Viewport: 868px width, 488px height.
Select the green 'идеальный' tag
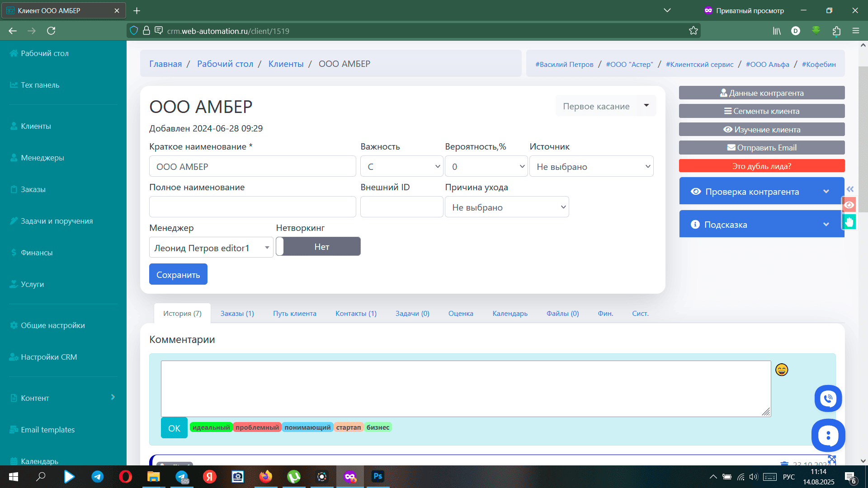(x=211, y=427)
